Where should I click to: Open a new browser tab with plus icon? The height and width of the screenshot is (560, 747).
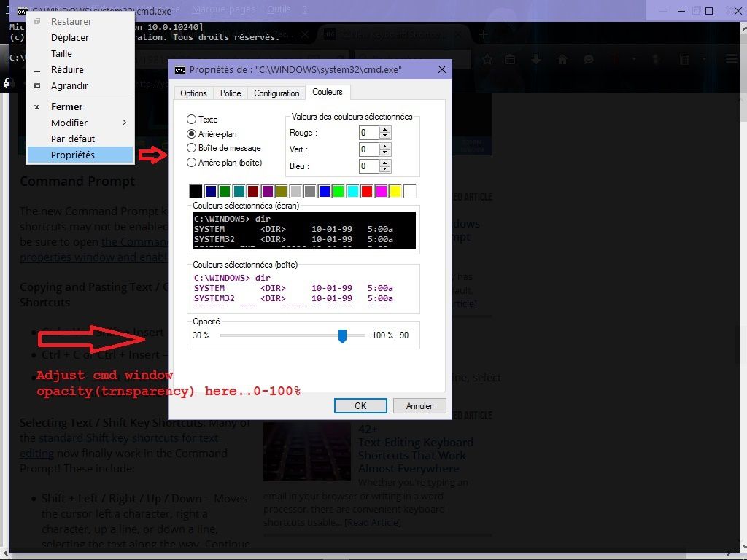point(483,34)
